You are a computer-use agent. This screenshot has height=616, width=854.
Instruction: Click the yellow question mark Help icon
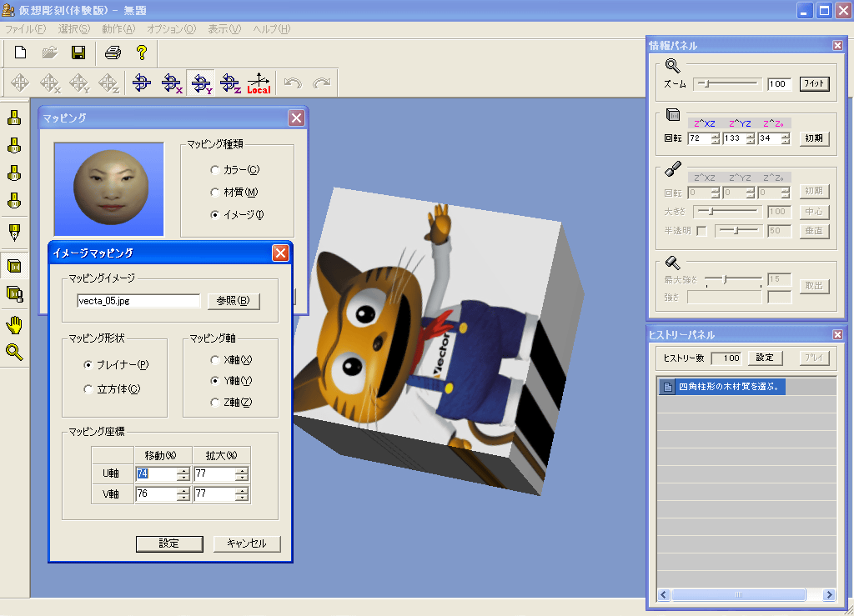[142, 53]
